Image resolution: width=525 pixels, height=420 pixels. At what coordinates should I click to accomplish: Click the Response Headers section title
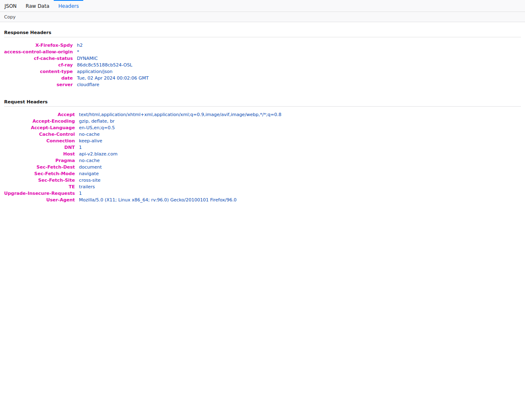[27, 32]
